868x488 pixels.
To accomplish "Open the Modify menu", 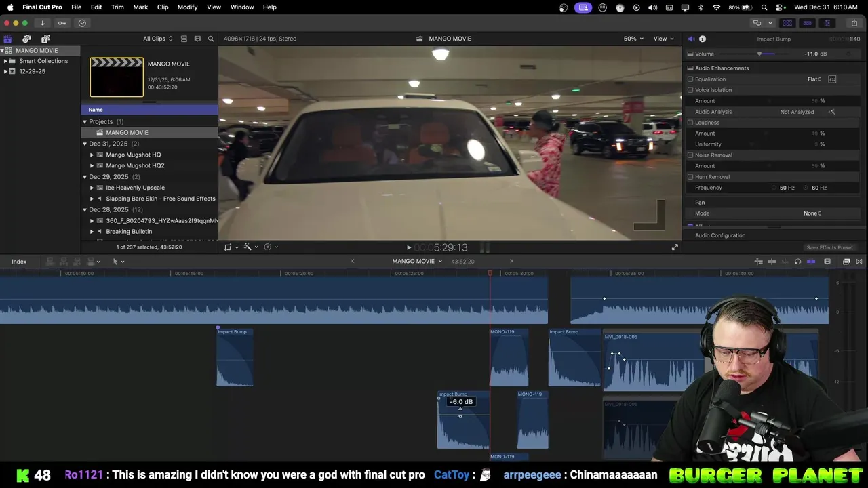I will point(187,7).
